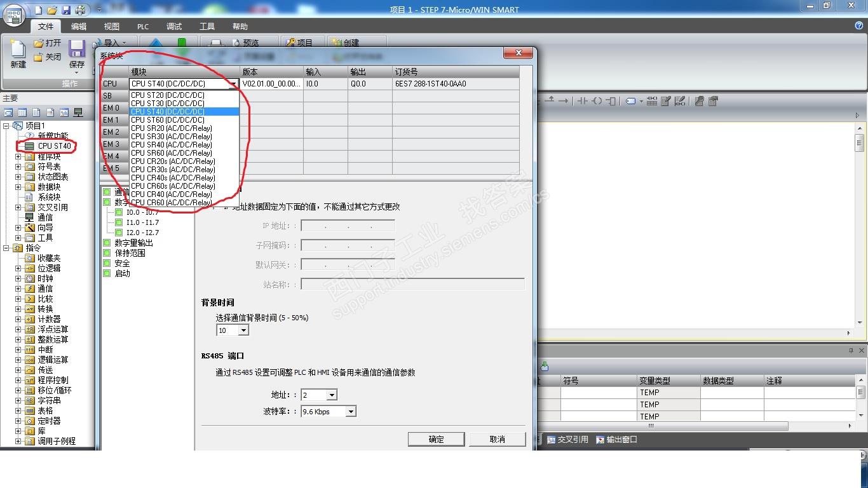Screen dimensions: 868x488
Task: Open the 预览 print preview tool
Action: coord(245,43)
